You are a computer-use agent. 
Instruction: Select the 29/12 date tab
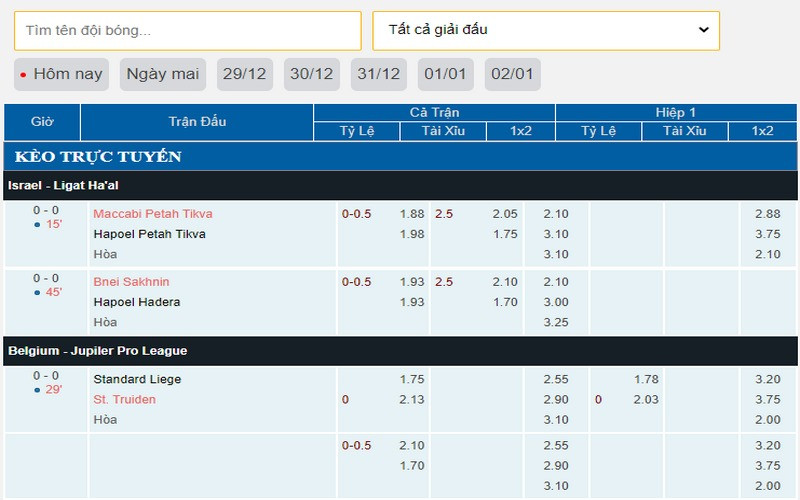(x=244, y=74)
